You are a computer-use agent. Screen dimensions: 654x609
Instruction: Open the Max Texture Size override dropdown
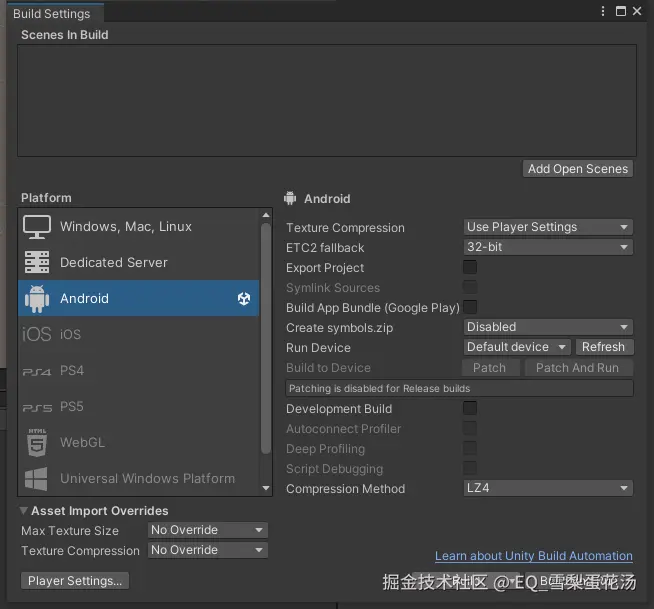(208, 530)
